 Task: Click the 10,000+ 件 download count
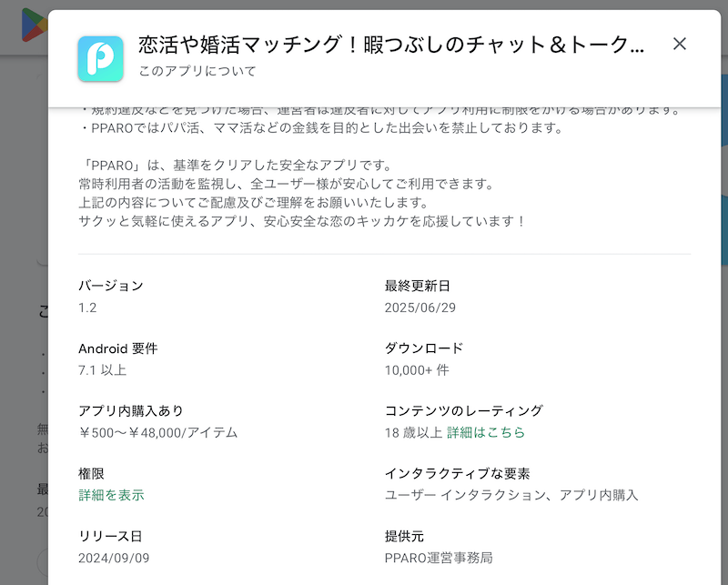click(x=417, y=370)
